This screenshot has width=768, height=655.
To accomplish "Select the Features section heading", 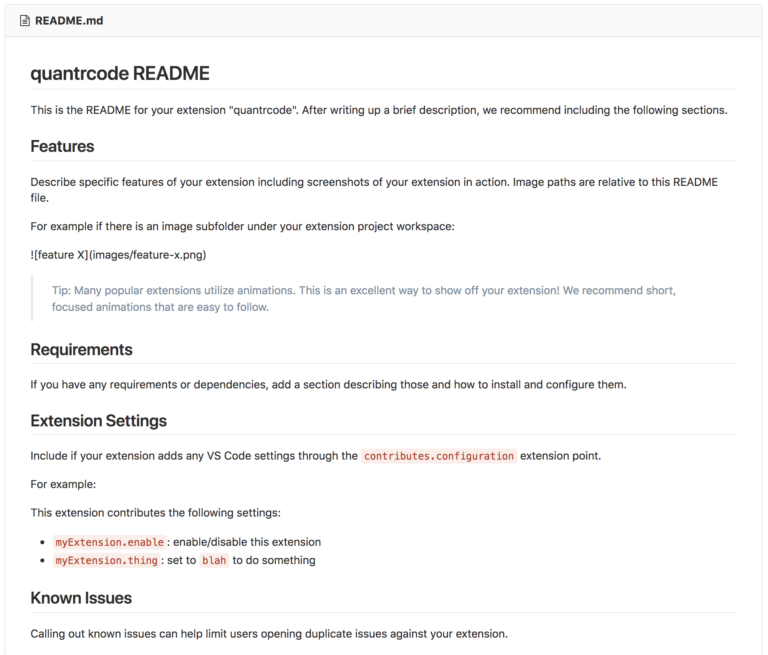I will tap(62, 146).
